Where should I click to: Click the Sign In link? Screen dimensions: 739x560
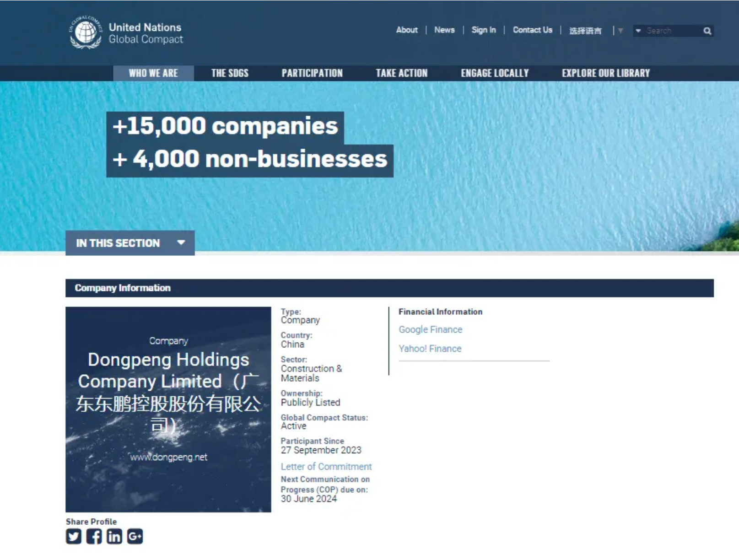[483, 30]
